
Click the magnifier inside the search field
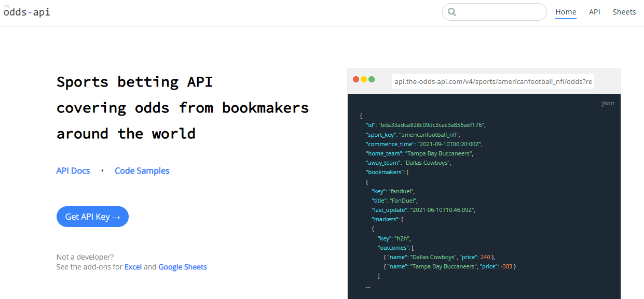[451, 11]
